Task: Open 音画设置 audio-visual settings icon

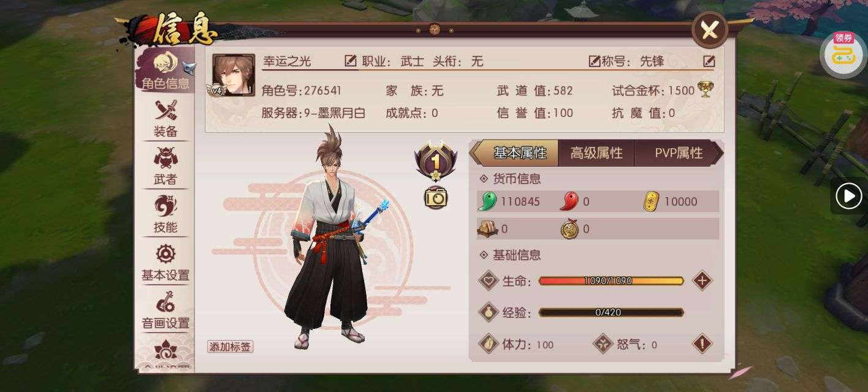Action: (166, 309)
